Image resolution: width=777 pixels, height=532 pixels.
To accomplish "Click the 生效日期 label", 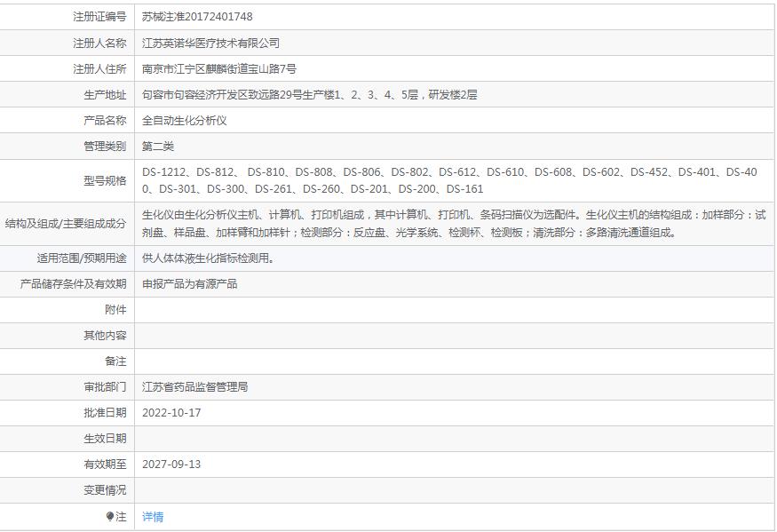I will [105, 439].
